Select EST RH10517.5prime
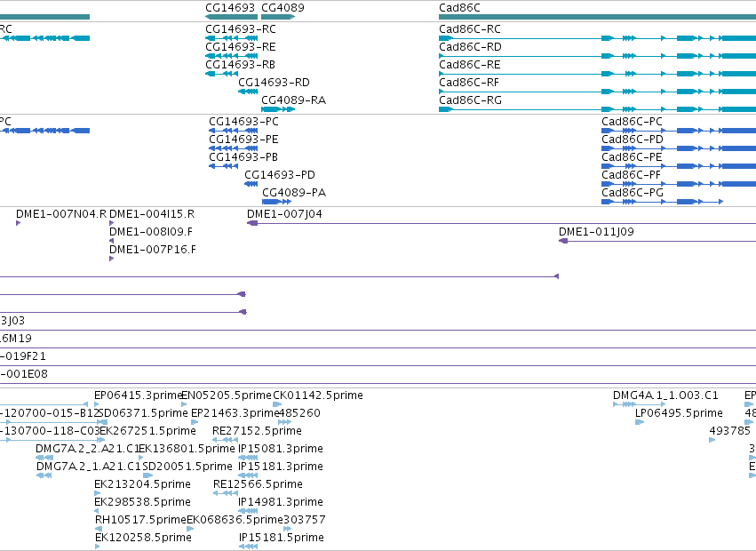This screenshot has height=551, width=756. coord(140,521)
